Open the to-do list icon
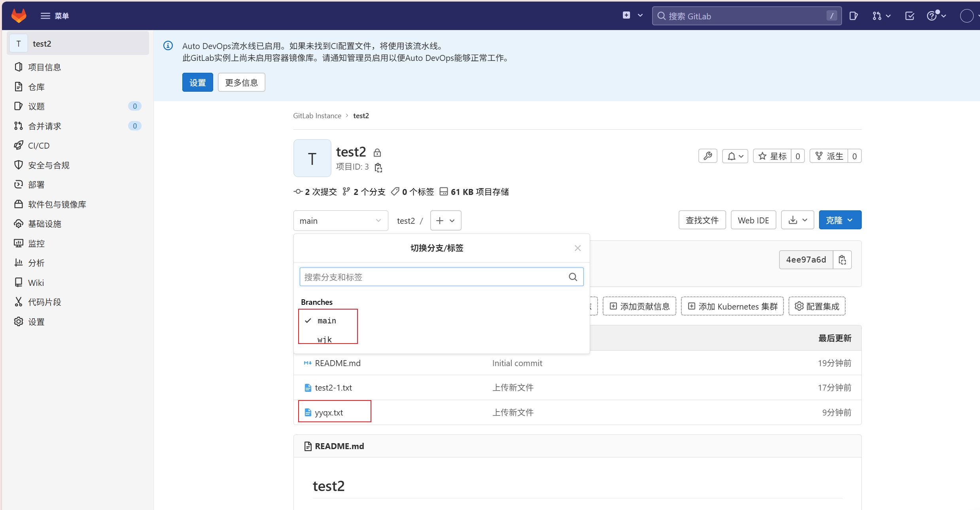980x510 pixels. [909, 16]
